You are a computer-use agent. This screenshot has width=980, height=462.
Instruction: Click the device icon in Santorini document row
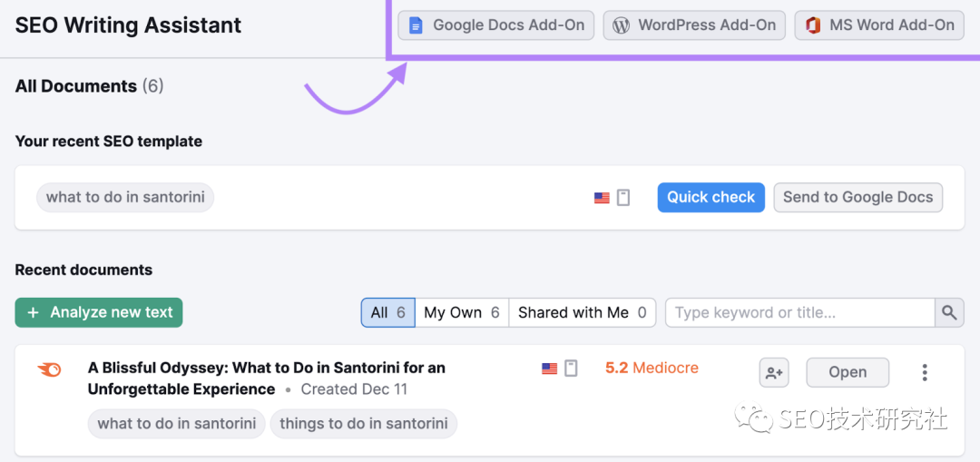(x=571, y=369)
